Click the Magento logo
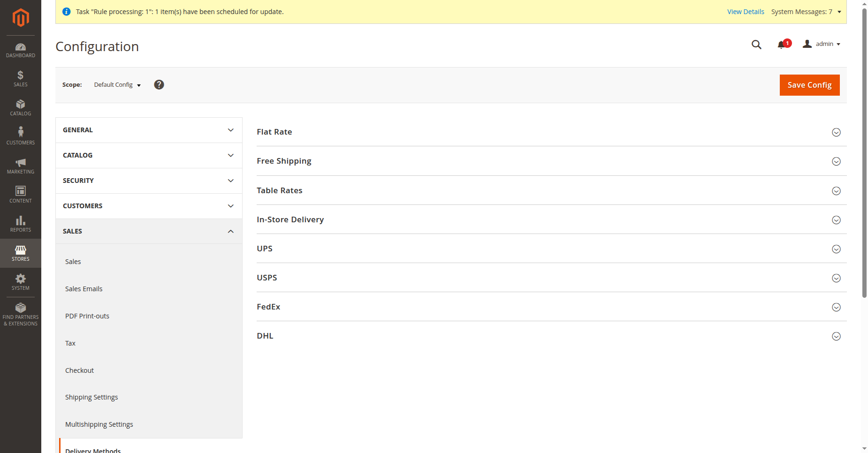This screenshot has width=868, height=453. (21, 18)
